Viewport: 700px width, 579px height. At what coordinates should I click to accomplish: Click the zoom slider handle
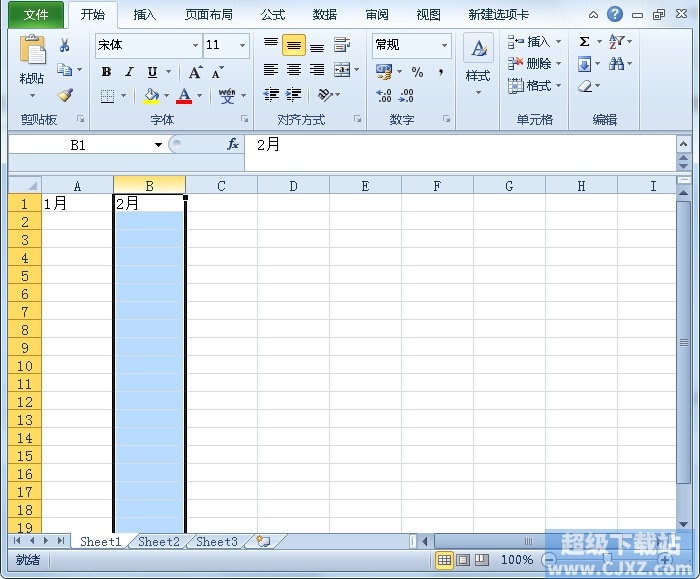[607, 559]
